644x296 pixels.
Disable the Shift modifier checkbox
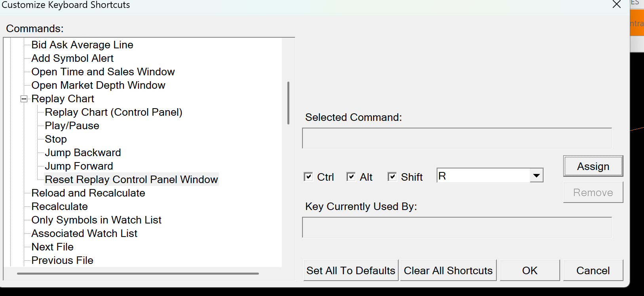point(392,177)
